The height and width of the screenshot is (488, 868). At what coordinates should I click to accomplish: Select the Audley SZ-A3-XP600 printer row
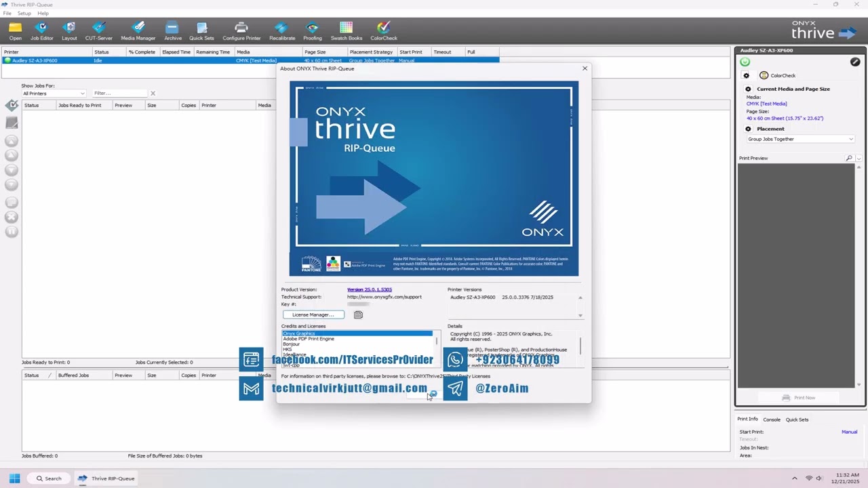click(250, 60)
